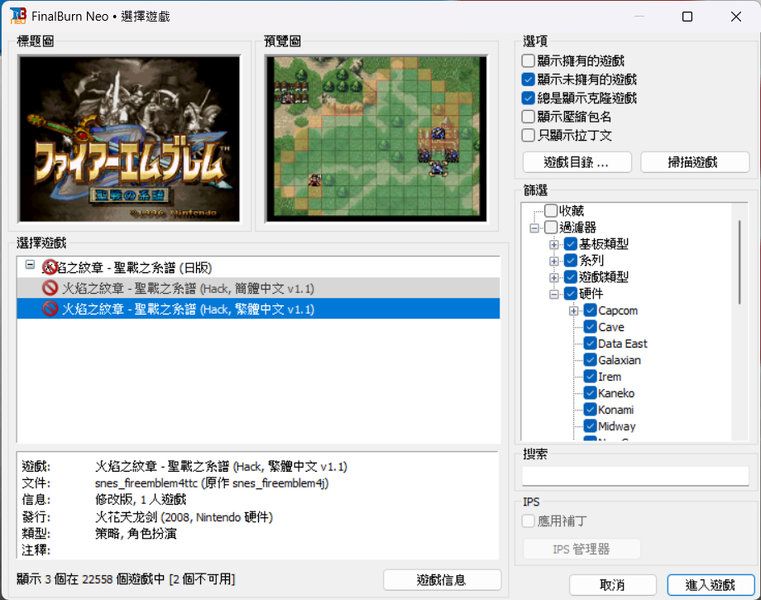Select 火焰之紋章 聖戰之系譜 (日版) parent row

(258, 267)
